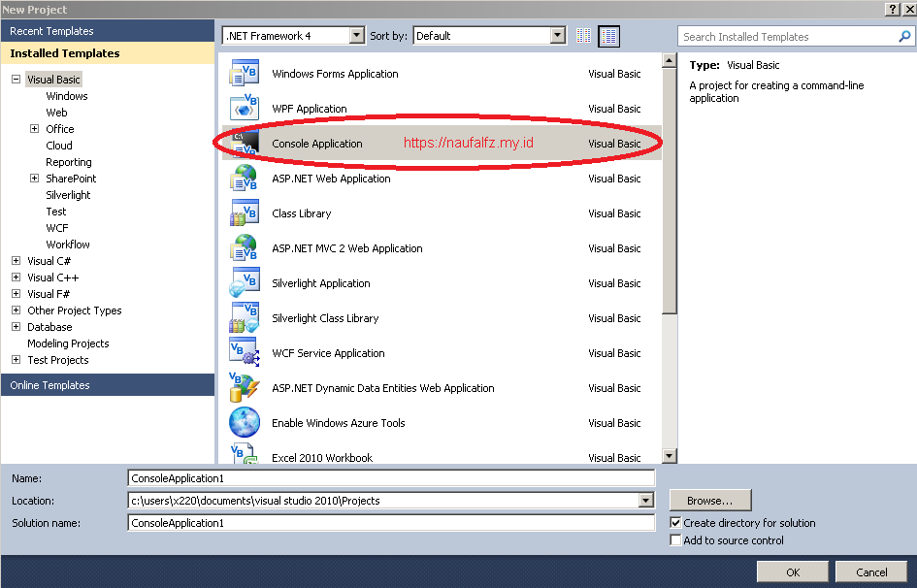
Task: Expand the Visual F# node
Action: 16,293
